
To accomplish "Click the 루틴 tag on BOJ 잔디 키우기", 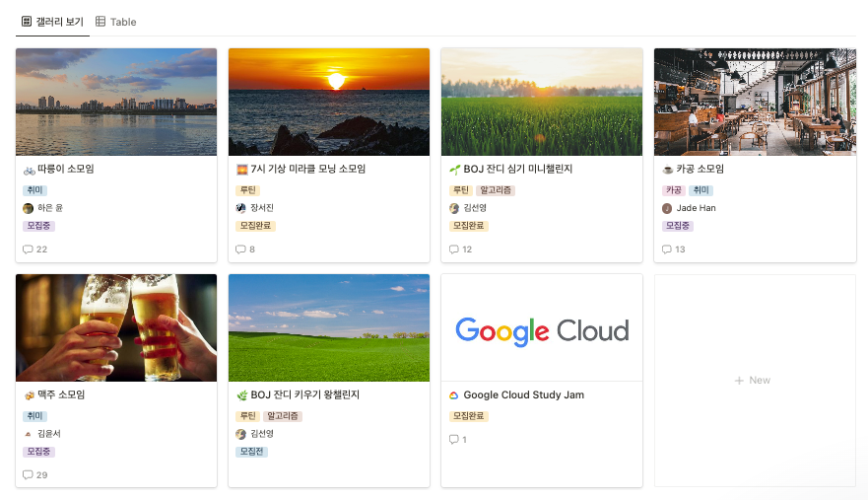I will [x=247, y=416].
